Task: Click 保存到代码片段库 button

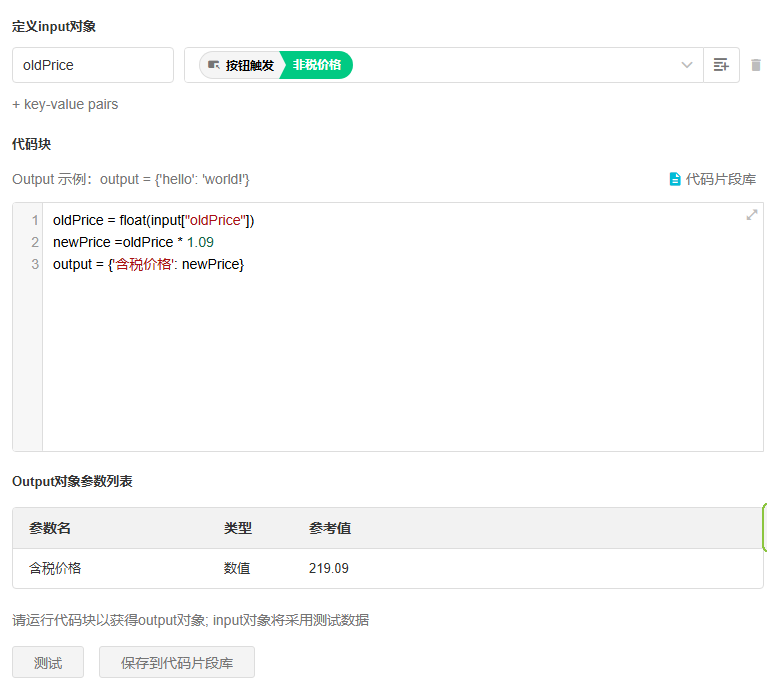Action: point(177,662)
